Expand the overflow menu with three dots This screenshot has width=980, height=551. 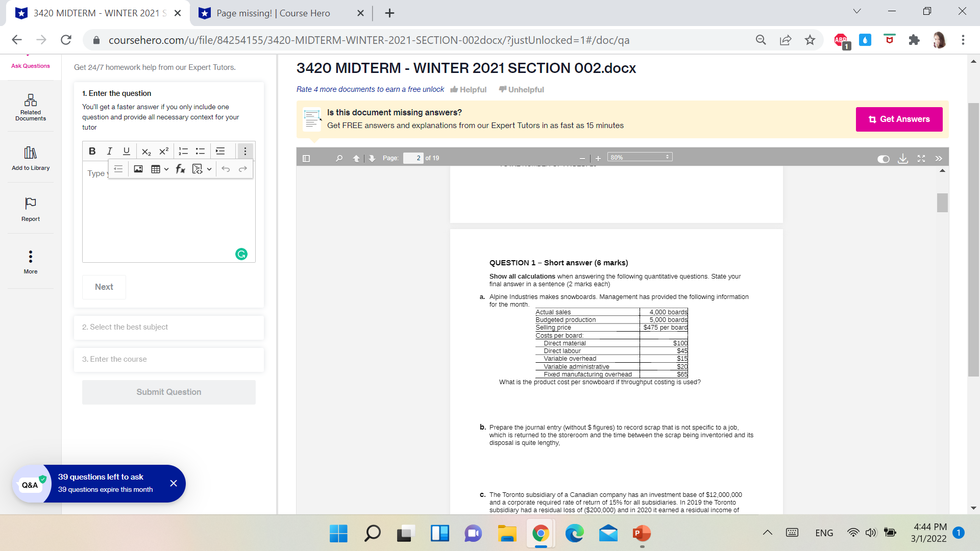pyautogui.click(x=245, y=151)
